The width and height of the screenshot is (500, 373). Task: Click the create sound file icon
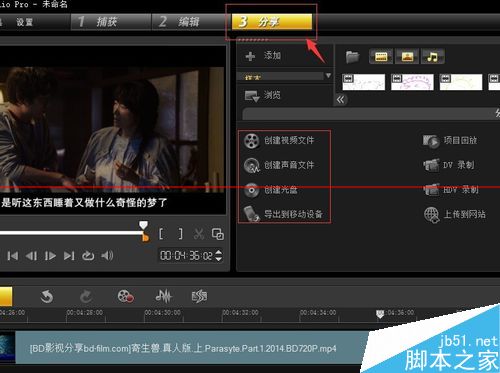click(251, 166)
